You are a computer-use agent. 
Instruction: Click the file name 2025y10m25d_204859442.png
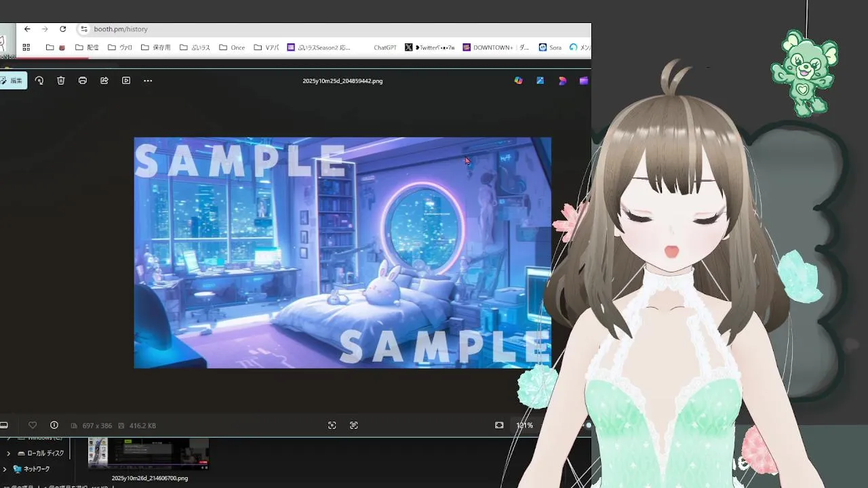pos(342,81)
